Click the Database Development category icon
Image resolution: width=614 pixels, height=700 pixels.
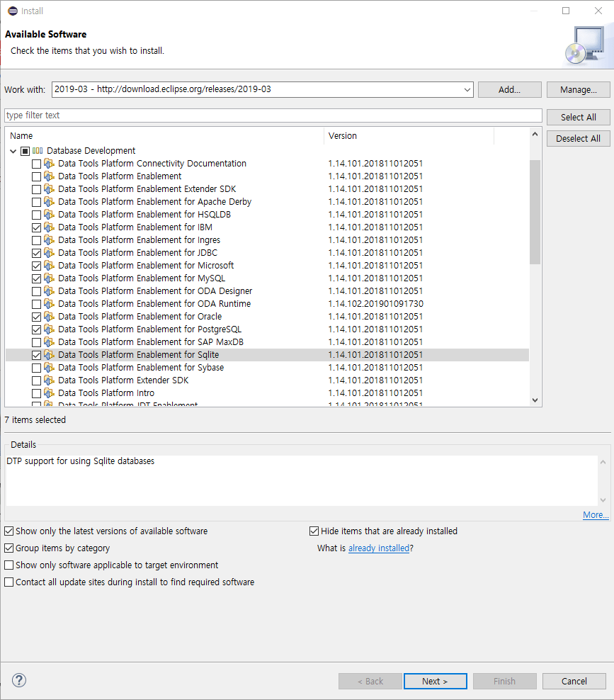pos(38,151)
